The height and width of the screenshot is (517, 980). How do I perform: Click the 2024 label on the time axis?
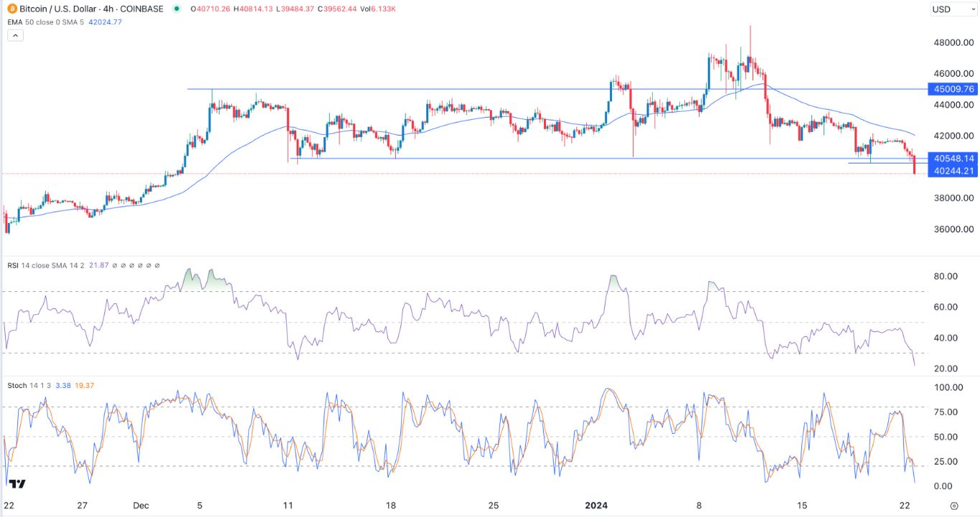pos(596,506)
